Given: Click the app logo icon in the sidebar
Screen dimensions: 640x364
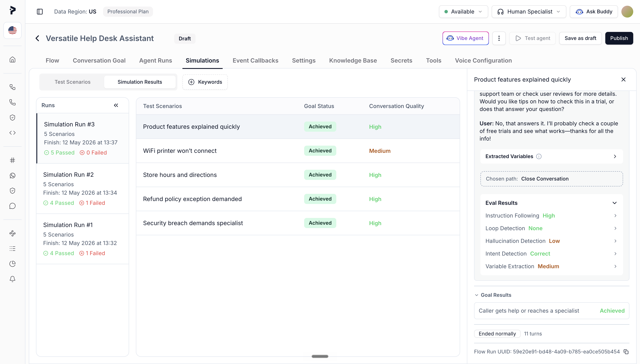Looking at the screenshot, I should [x=12, y=10].
